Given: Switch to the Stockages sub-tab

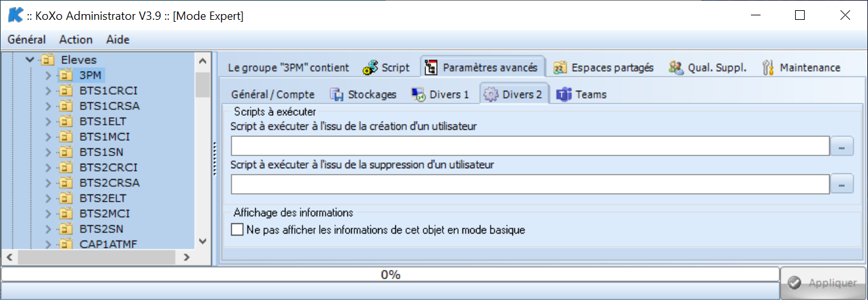Looking at the screenshot, I should 363,95.
